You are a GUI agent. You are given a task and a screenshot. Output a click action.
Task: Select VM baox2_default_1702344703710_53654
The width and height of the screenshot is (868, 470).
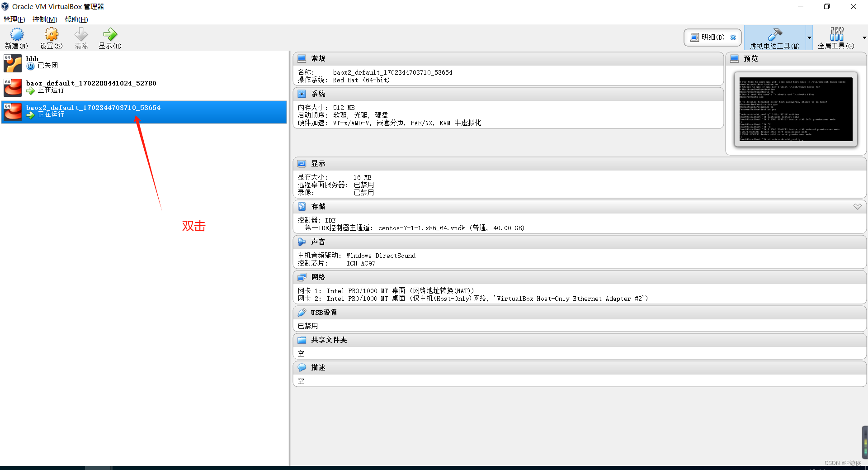(x=144, y=112)
